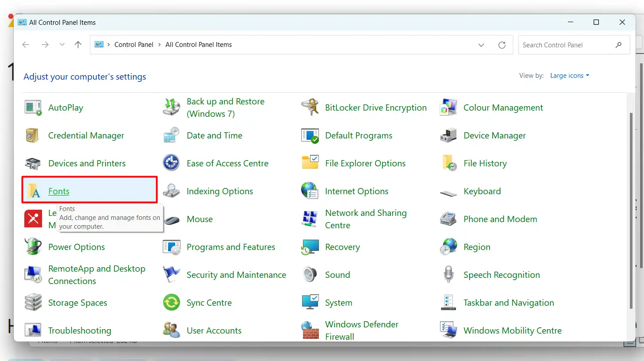
Task: Open Windows Defender Firewall icon
Action: [310, 330]
